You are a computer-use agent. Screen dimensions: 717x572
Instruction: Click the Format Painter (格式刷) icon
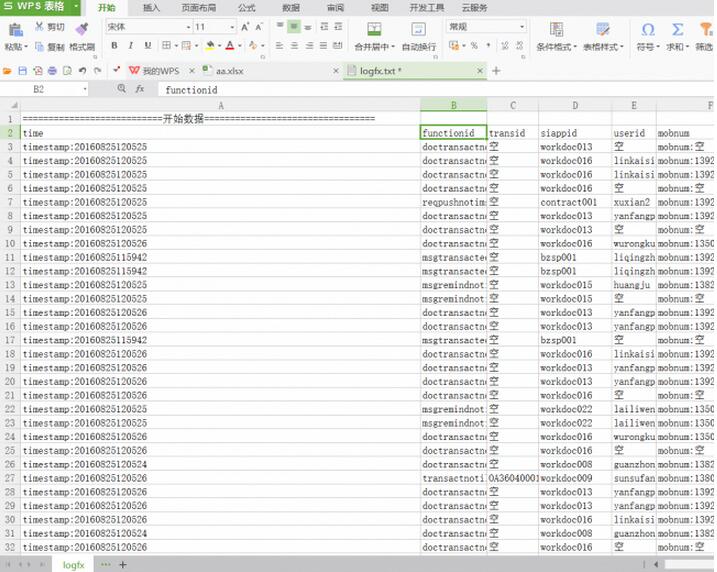(x=82, y=30)
